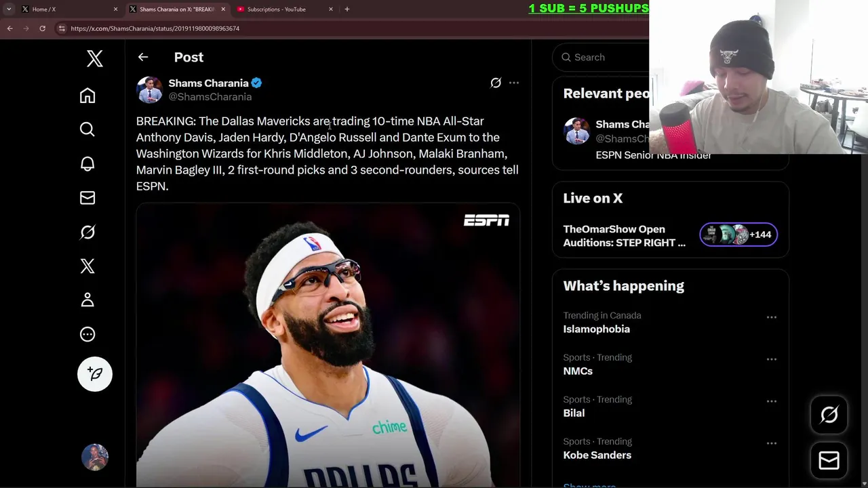Viewport: 868px width, 488px height.
Task: Click browser forward arrow
Action: (26, 28)
